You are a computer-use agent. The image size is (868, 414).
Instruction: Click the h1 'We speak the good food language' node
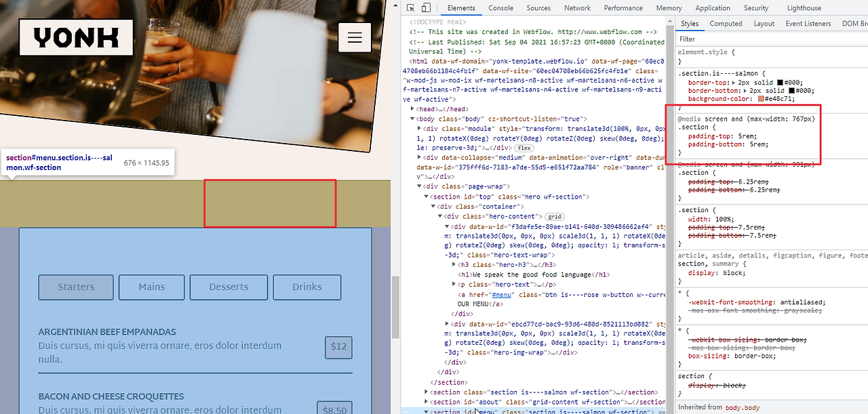532,274
